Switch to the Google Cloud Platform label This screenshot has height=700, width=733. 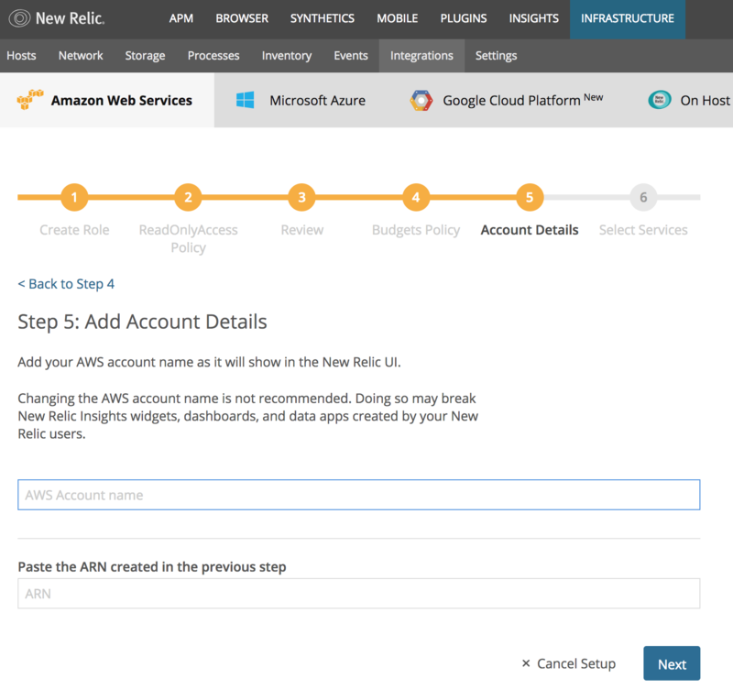click(511, 100)
